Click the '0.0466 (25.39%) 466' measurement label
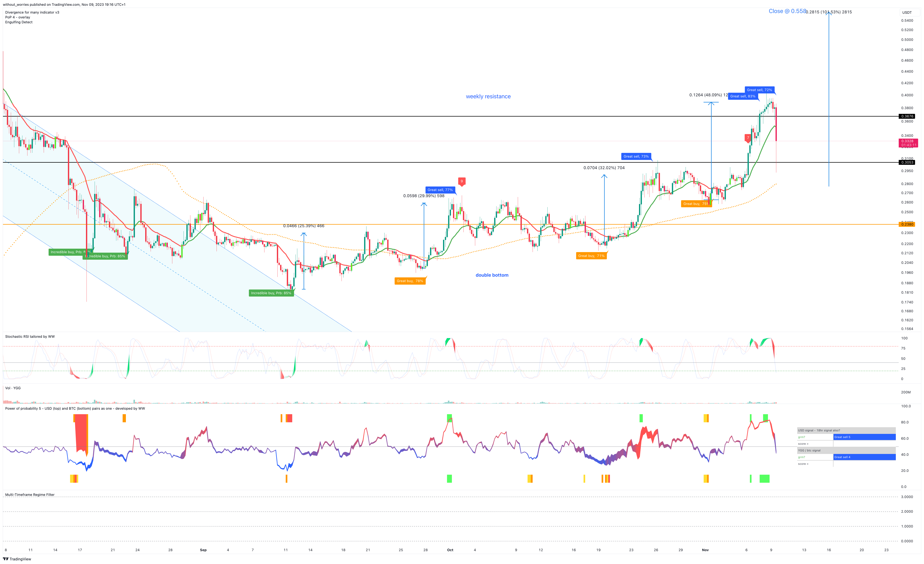This screenshot has width=924, height=564. [304, 226]
